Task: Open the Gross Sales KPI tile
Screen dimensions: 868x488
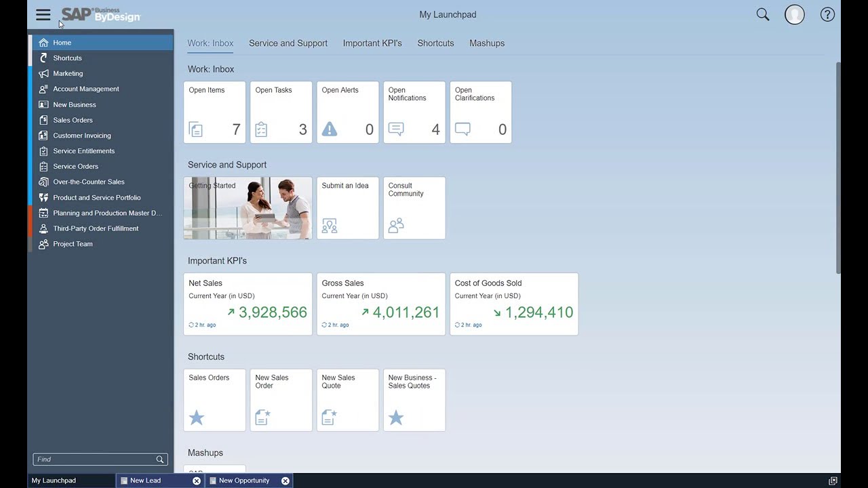Action: [x=381, y=304]
